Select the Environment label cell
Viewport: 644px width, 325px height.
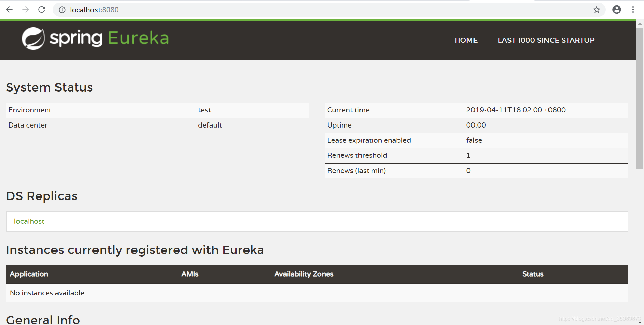tap(30, 110)
